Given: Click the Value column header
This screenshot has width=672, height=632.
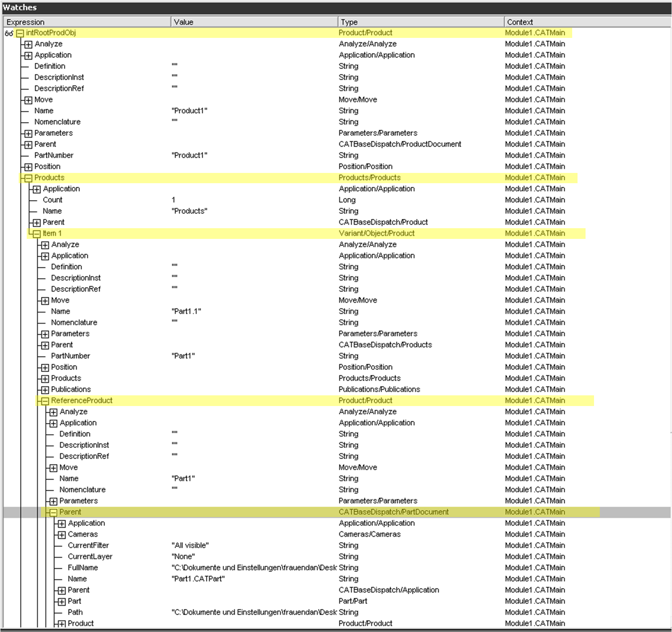Looking at the screenshot, I should coord(254,22).
